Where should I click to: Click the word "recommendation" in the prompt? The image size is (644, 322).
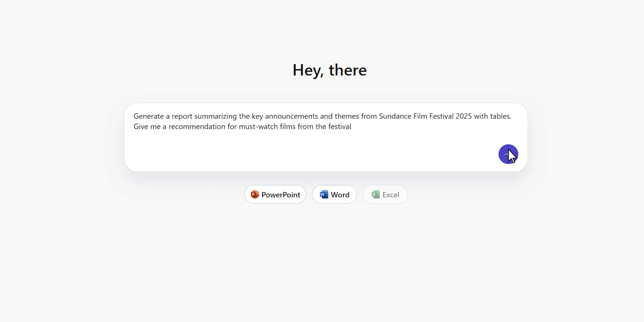point(197,127)
